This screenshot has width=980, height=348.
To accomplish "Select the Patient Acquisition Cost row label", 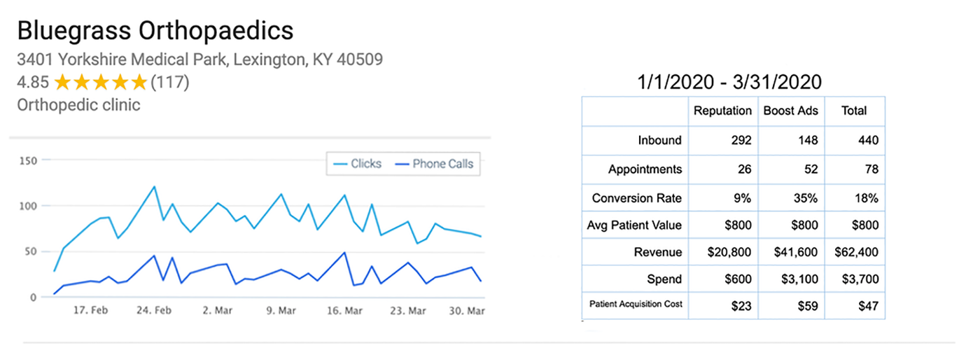I will 636,305.
